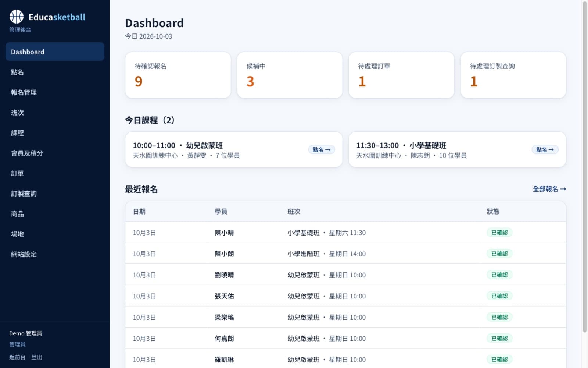Select student name 張天佑
The height and width of the screenshot is (368, 588).
point(224,296)
